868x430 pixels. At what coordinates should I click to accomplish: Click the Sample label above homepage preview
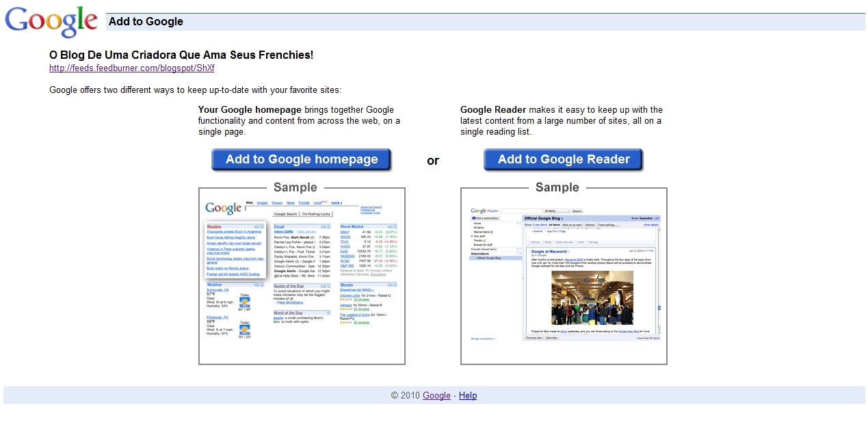point(295,187)
